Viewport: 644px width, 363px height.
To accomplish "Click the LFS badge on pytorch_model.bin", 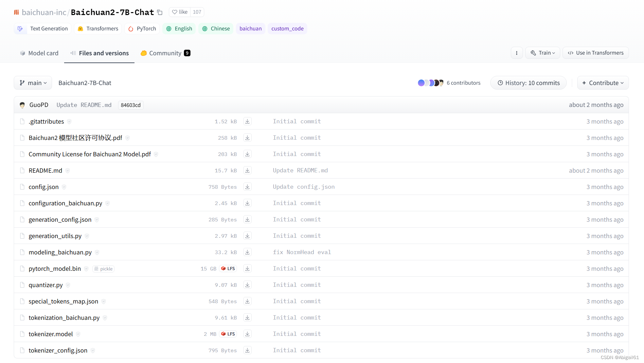I will [228, 268].
